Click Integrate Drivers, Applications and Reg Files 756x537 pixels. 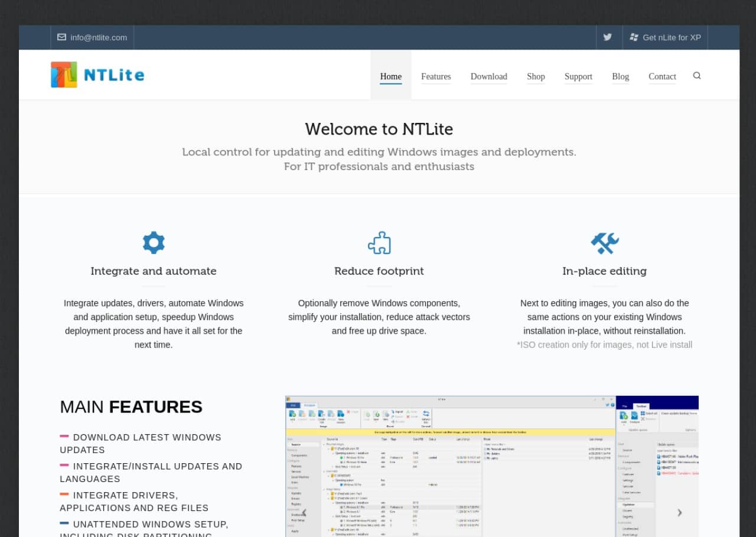(134, 502)
